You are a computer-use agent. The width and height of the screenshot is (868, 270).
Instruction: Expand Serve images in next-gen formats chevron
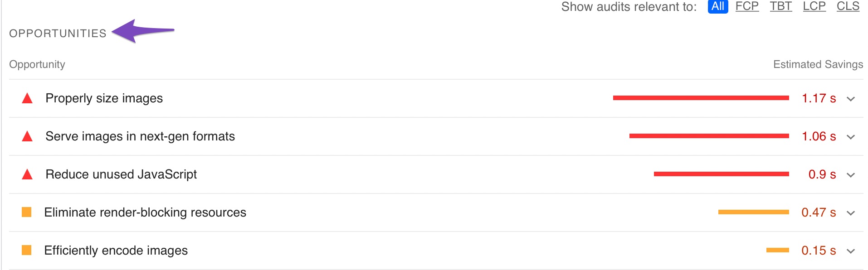point(851,137)
